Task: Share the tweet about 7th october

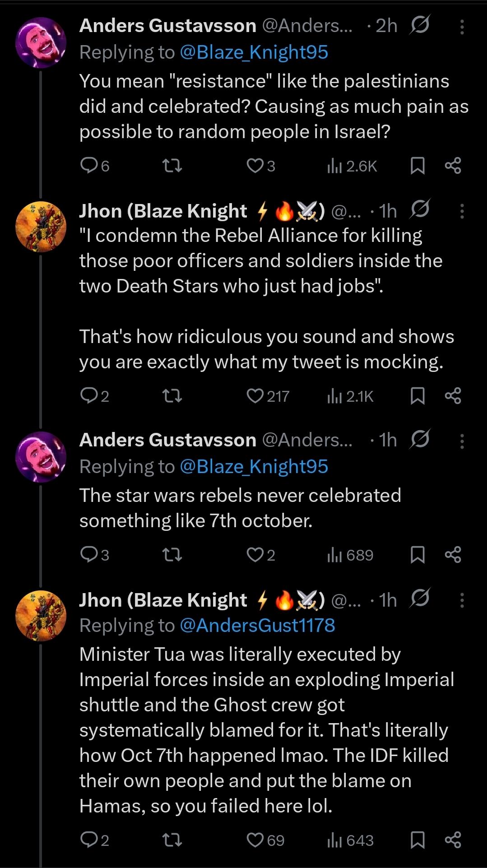Action: pos(453,555)
